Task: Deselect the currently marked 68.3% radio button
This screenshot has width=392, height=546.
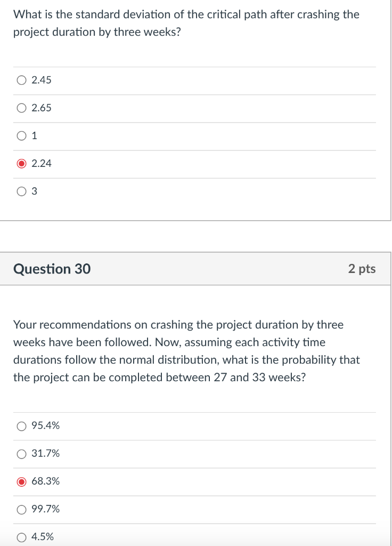Action: (21, 481)
